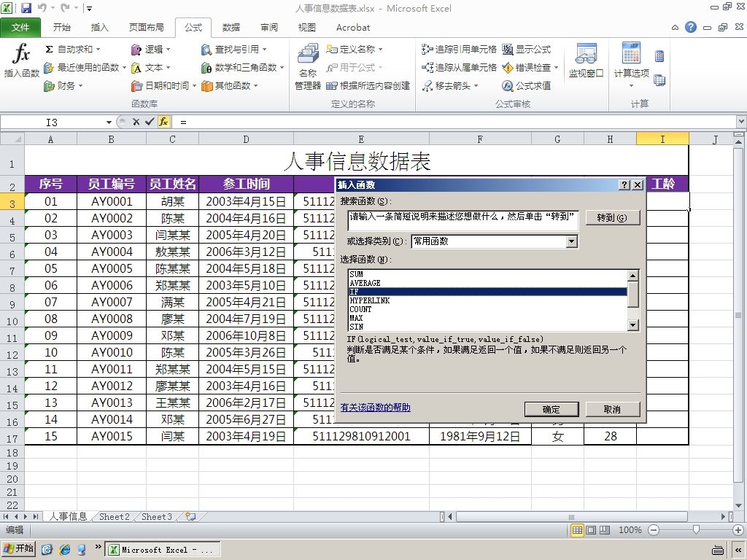Expand the formula bar
747x560 pixels.
pos(741,122)
